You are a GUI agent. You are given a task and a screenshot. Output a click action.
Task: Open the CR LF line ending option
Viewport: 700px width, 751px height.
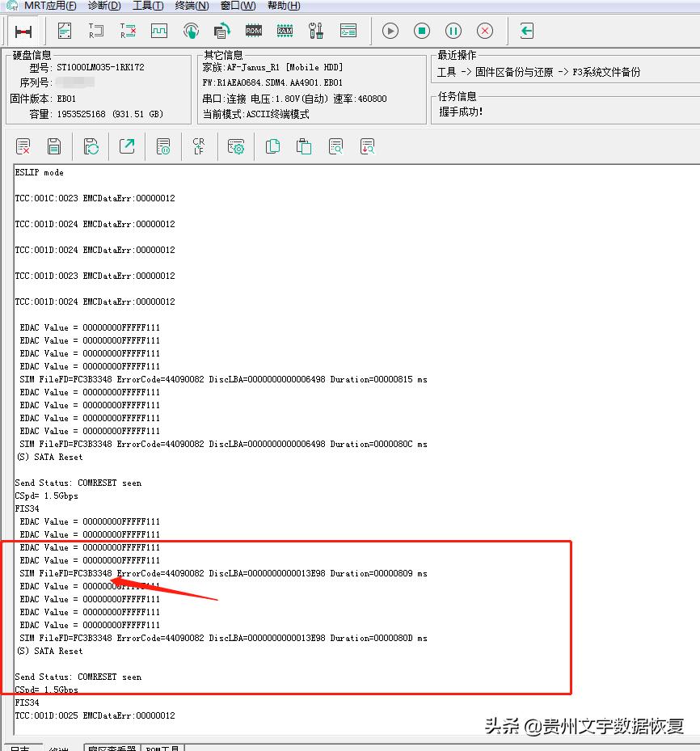(199, 146)
